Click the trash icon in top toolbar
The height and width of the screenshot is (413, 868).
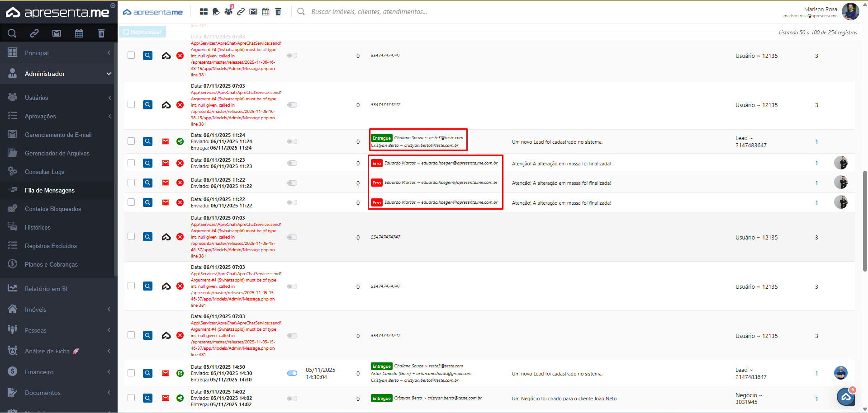278,12
